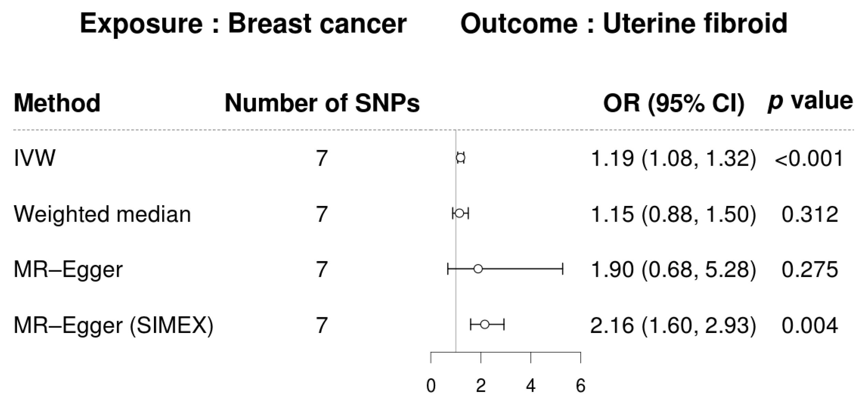Click the p value "<0.001"

[809, 159]
